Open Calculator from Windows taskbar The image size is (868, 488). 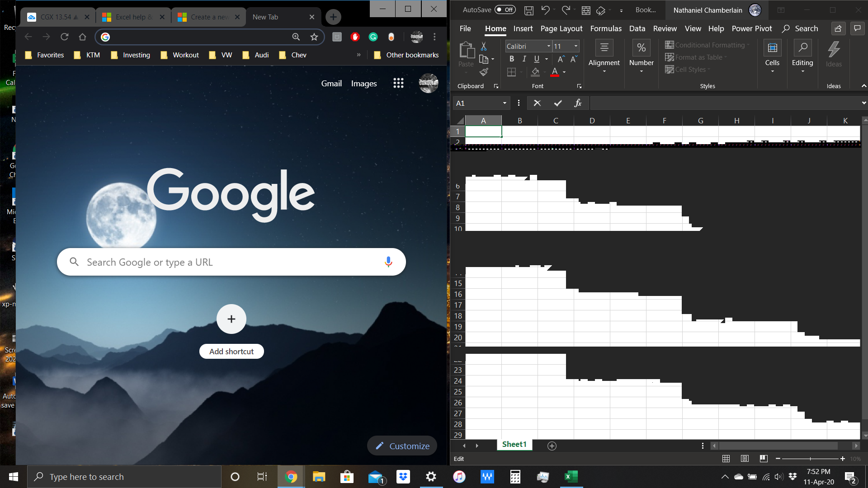pos(515,477)
